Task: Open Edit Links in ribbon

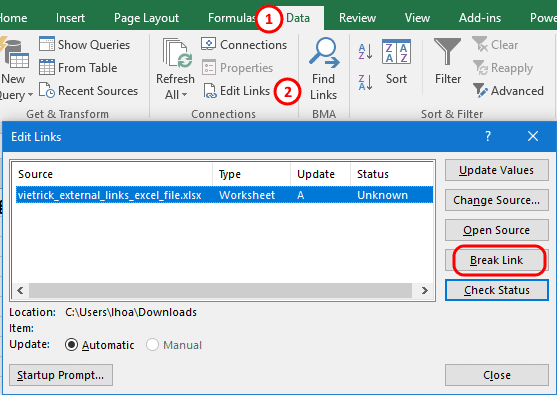Action: [237, 91]
